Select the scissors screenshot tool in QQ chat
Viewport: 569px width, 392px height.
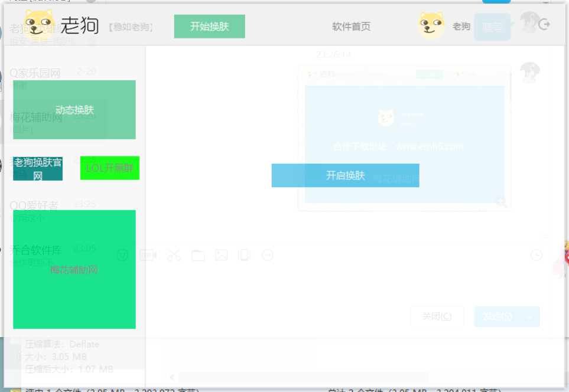coord(174,255)
